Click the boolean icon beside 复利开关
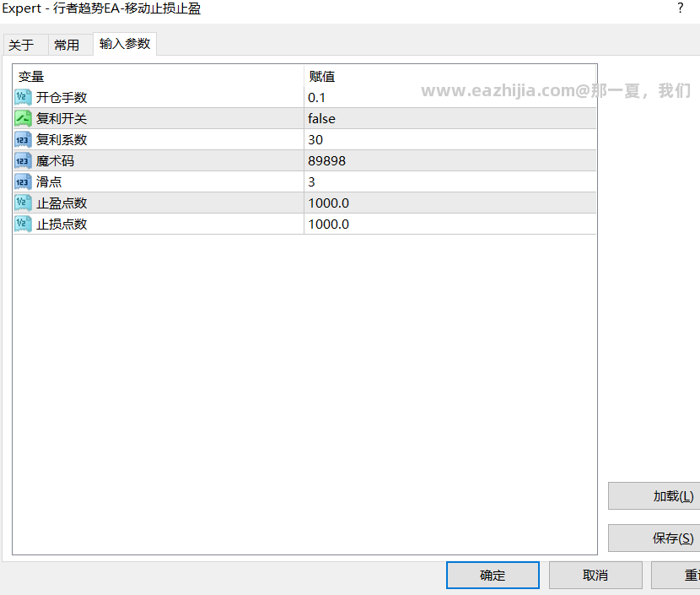700x595 pixels. click(x=23, y=118)
